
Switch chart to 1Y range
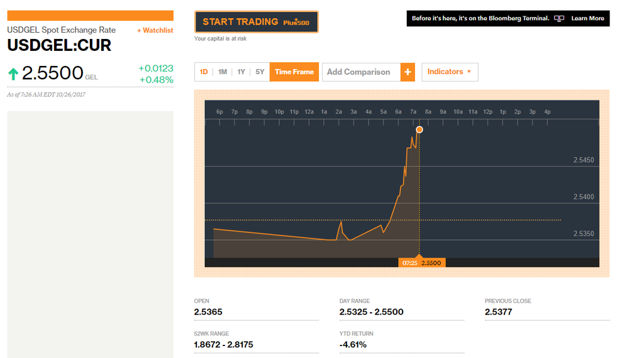[241, 72]
